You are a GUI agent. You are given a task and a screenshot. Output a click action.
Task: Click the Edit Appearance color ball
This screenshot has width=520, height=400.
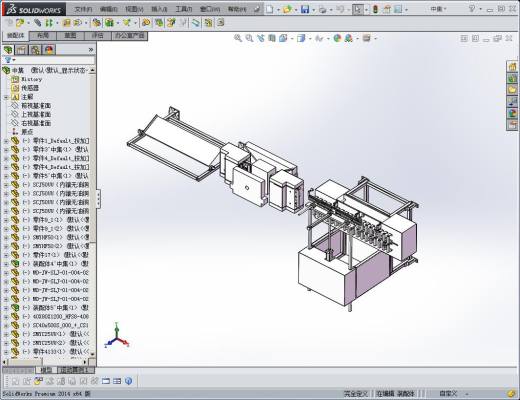pyautogui.click(x=337, y=38)
